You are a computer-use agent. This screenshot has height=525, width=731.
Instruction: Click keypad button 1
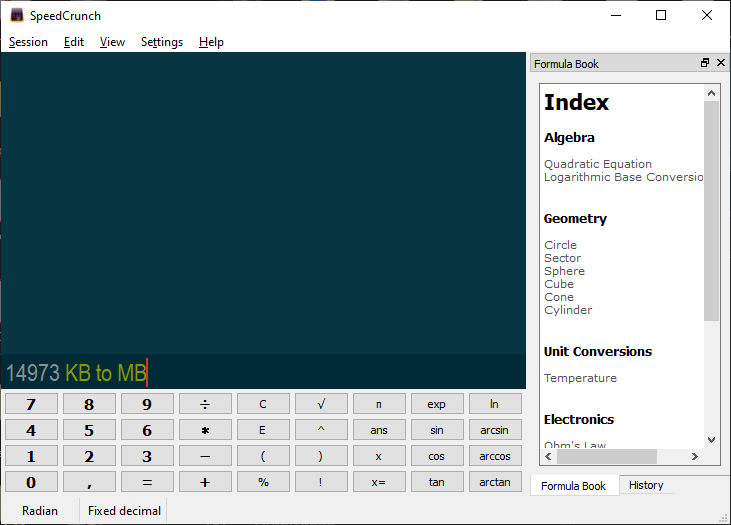(x=31, y=456)
